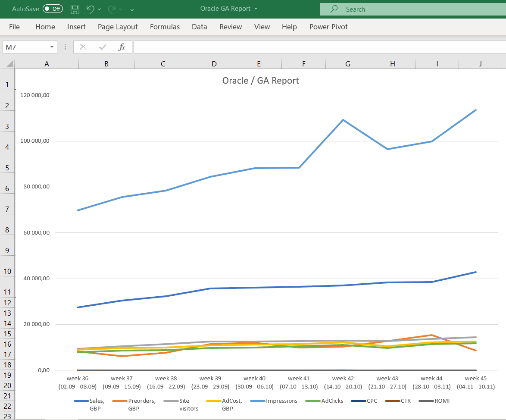Click the AdCost, GBP legend entry
This screenshot has height=420, width=506.
[x=224, y=404]
